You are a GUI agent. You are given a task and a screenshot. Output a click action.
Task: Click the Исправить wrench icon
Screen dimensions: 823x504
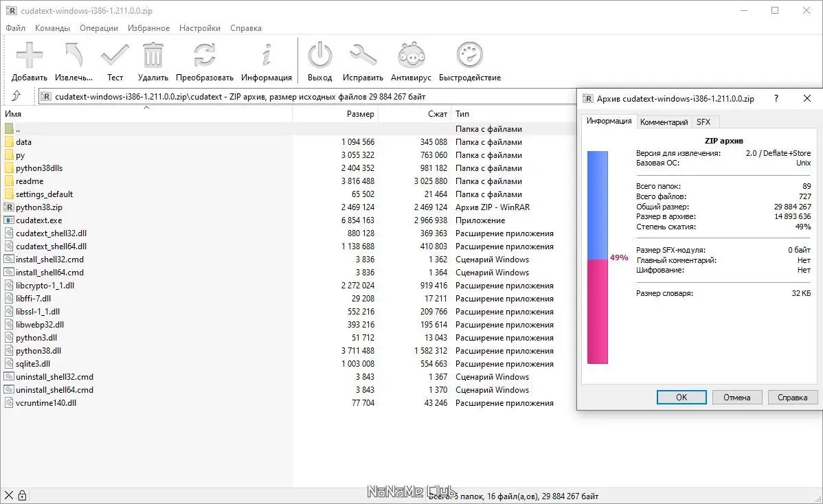[363, 55]
